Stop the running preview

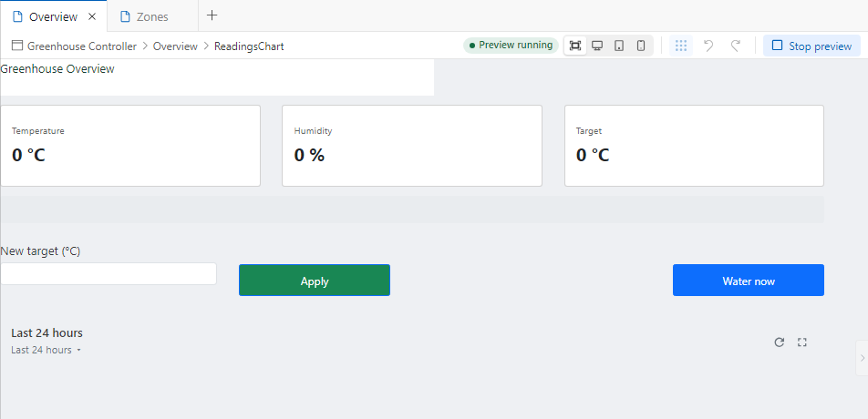pos(811,46)
